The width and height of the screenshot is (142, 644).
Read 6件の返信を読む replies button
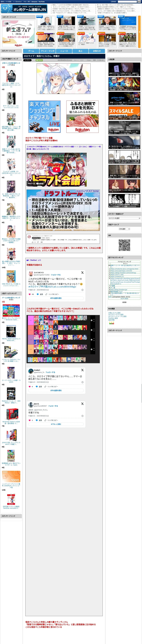pyautogui.click(x=56, y=298)
